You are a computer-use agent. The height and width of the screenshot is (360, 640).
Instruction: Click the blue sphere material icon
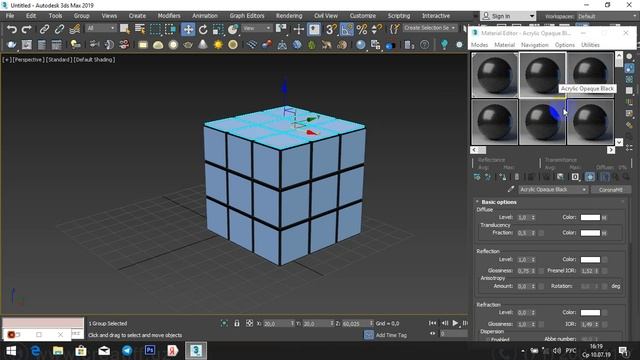(x=360, y=45)
